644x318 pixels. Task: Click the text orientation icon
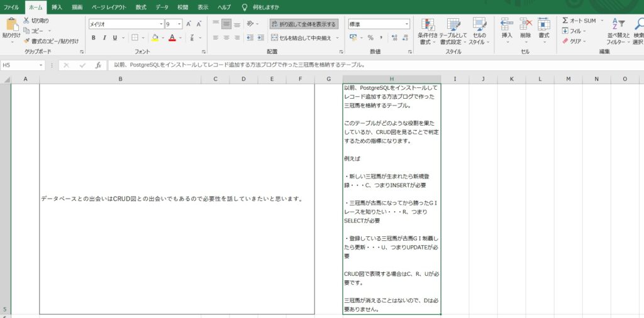click(250, 25)
